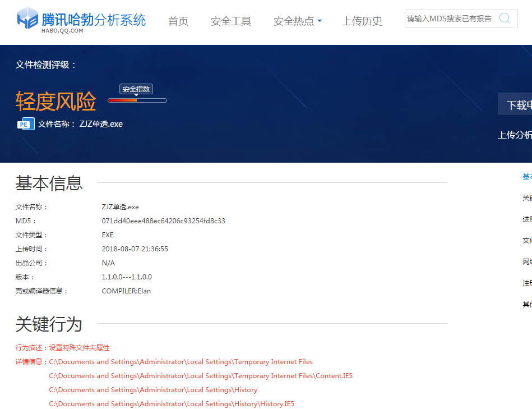Open the 安全工具 menu item
Image resolution: width=532 pixels, height=409 pixels.
tap(231, 21)
